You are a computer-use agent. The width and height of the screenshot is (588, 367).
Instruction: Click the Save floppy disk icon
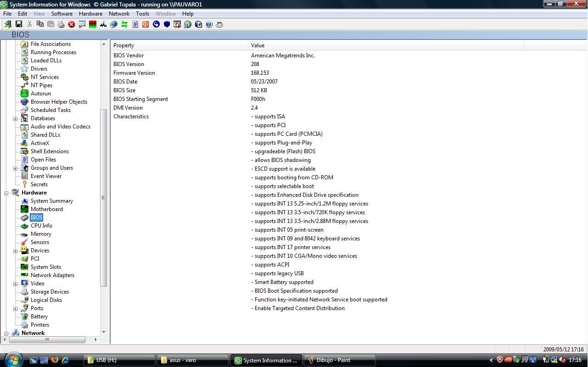pyautogui.click(x=19, y=24)
